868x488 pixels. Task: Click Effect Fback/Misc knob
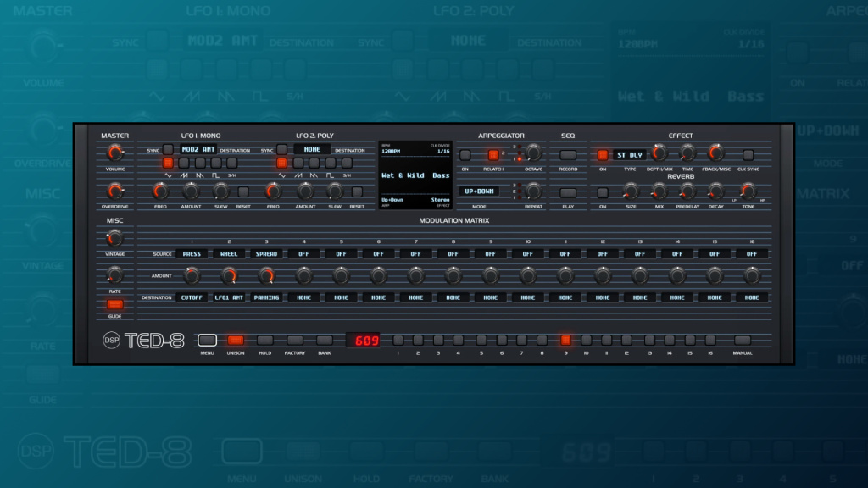715,152
